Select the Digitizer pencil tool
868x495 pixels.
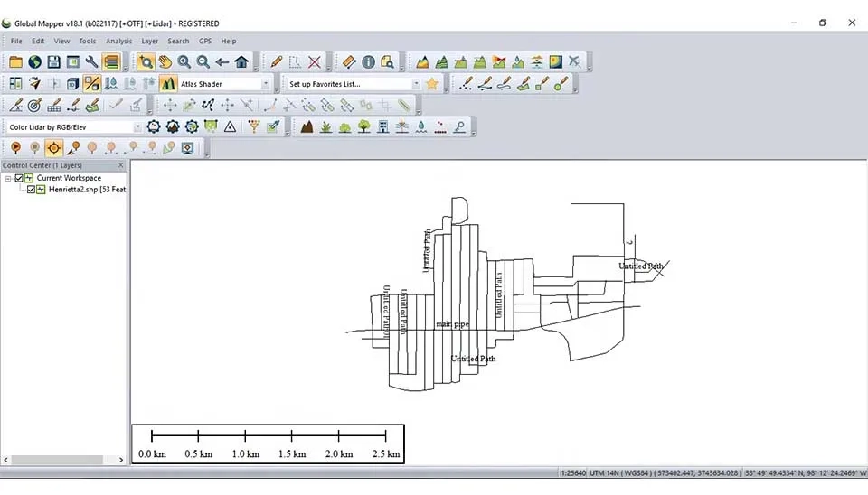coord(277,62)
